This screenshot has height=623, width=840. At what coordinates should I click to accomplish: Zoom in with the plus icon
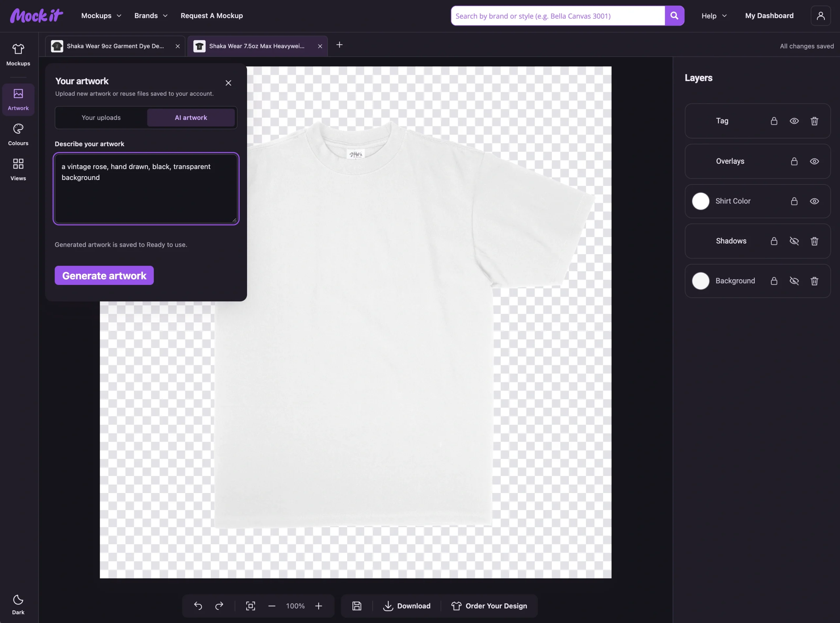click(319, 606)
